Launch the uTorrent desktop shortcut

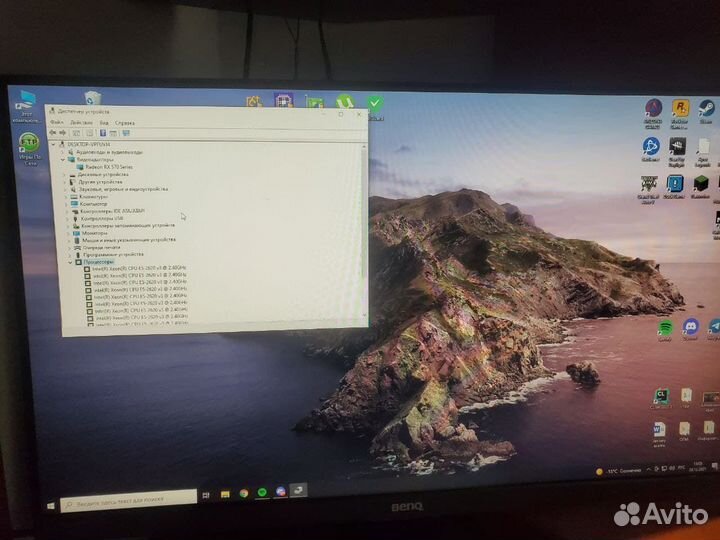(345, 102)
